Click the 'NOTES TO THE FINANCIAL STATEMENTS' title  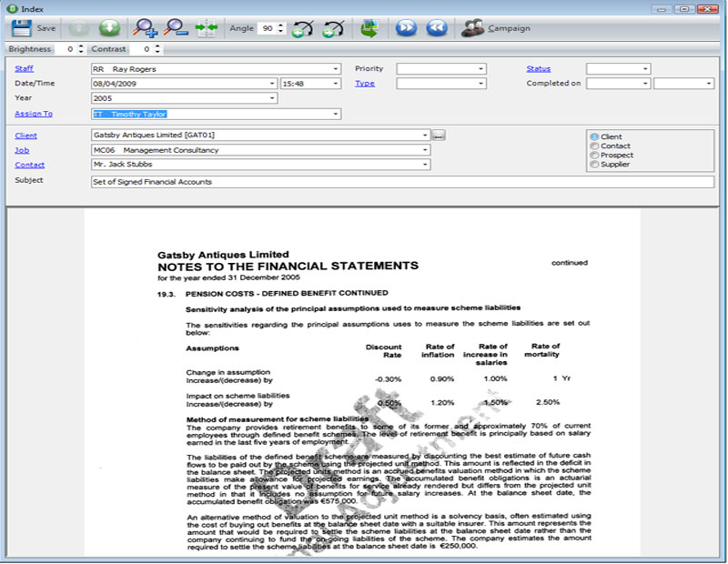(x=288, y=266)
